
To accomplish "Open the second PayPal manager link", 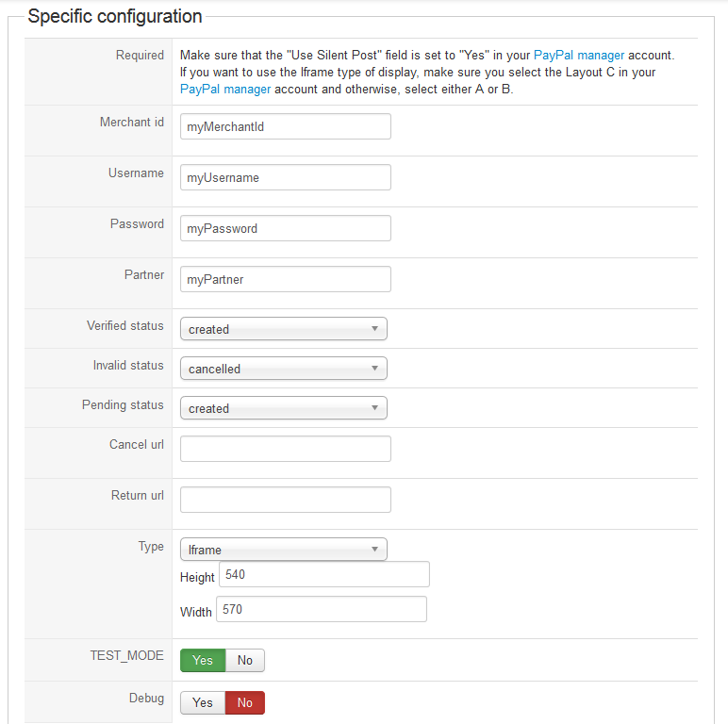I will [x=225, y=90].
